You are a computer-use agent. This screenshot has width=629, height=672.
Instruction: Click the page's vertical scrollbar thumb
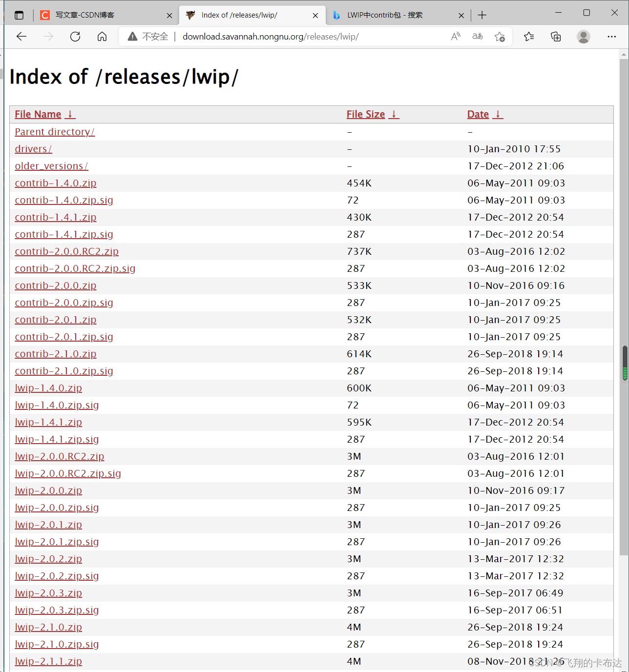[624, 307]
